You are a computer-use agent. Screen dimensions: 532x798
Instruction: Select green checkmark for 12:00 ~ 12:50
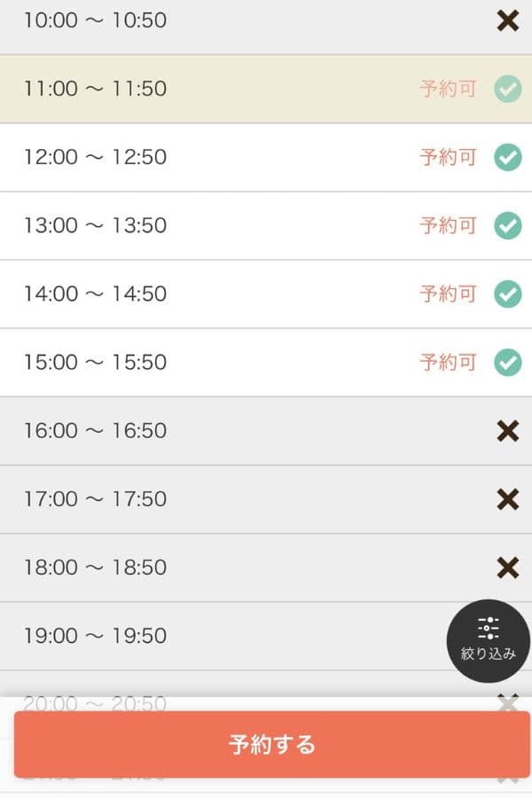click(x=507, y=157)
